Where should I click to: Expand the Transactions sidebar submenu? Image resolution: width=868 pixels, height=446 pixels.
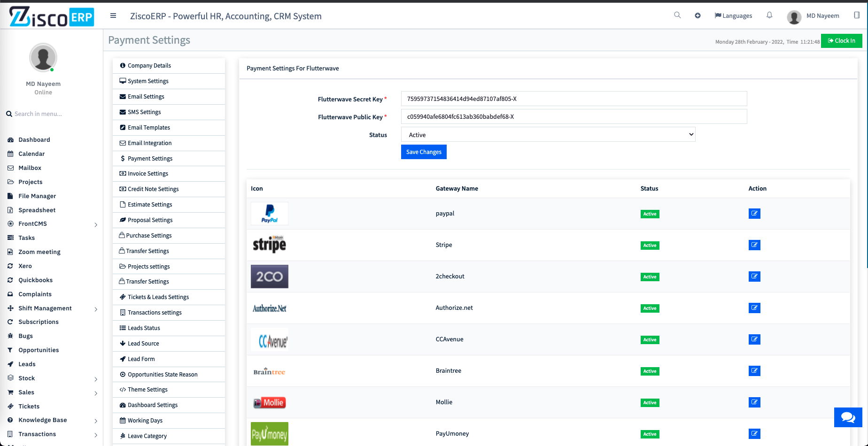click(96, 435)
